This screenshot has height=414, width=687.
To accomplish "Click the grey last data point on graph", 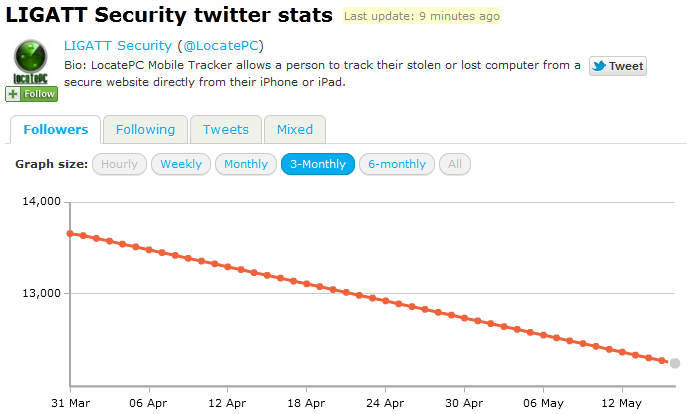I will [675, 363].
